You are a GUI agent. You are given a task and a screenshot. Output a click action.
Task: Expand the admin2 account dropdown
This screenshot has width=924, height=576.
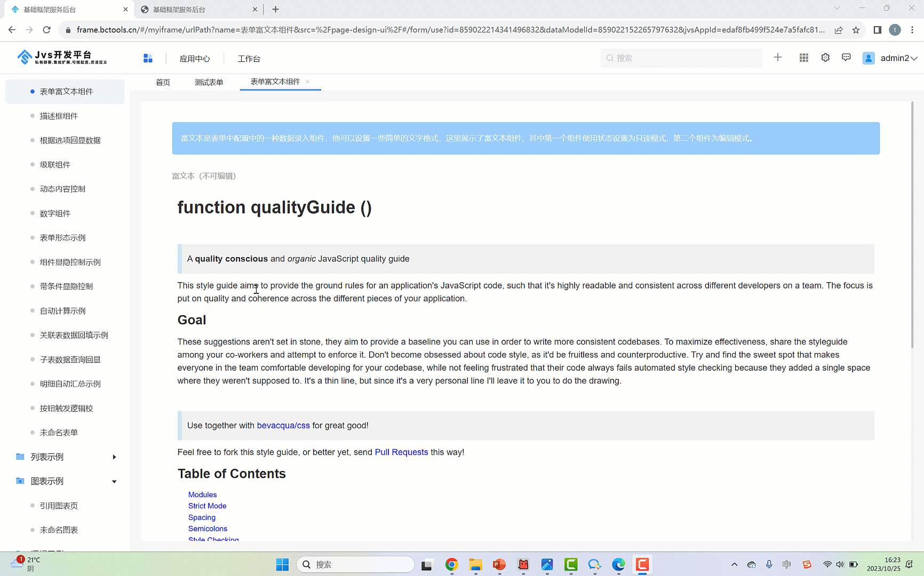914,58
